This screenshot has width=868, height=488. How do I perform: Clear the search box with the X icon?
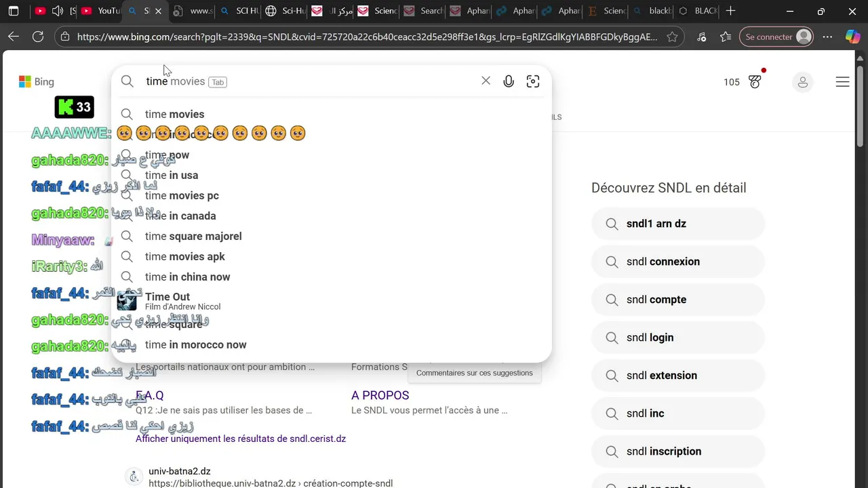[486, 81]
